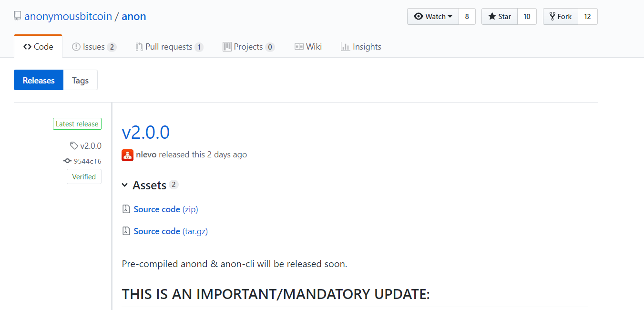Collapse the Assets section
The image size is (644, 310).
[125, 185]
